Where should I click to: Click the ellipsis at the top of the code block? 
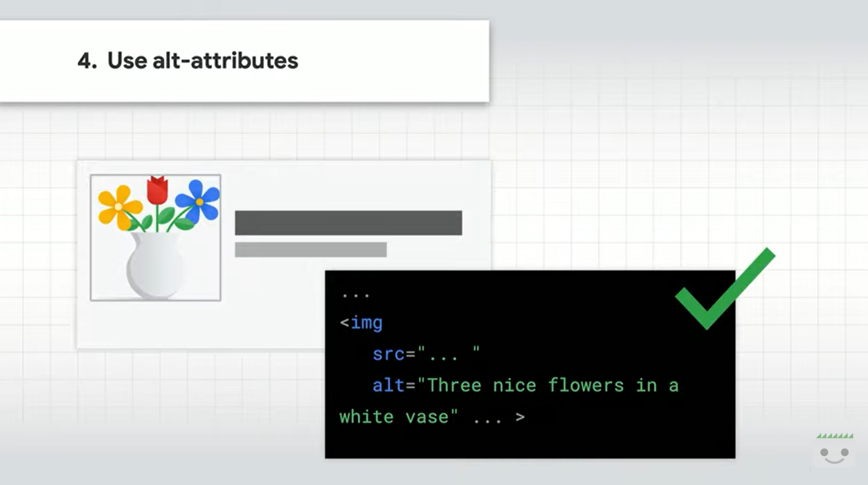356,294
